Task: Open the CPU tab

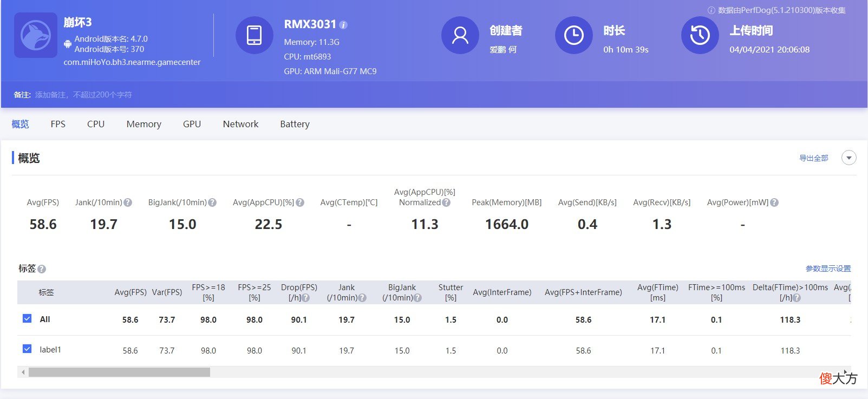Action: 96,124
